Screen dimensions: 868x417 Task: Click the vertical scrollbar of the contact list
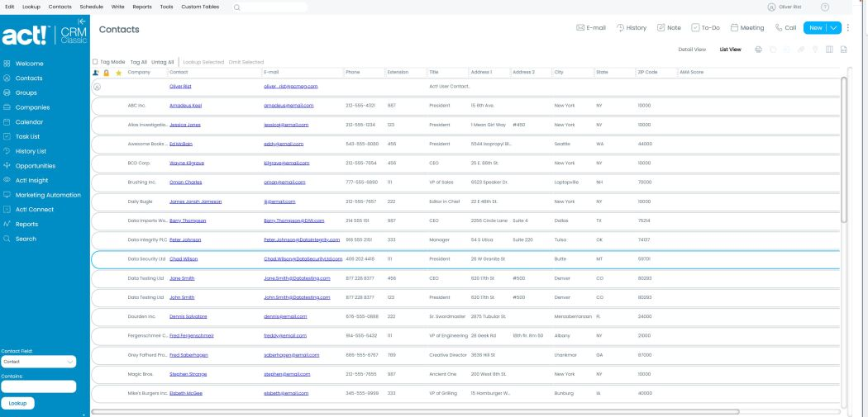tap(844, 149)
